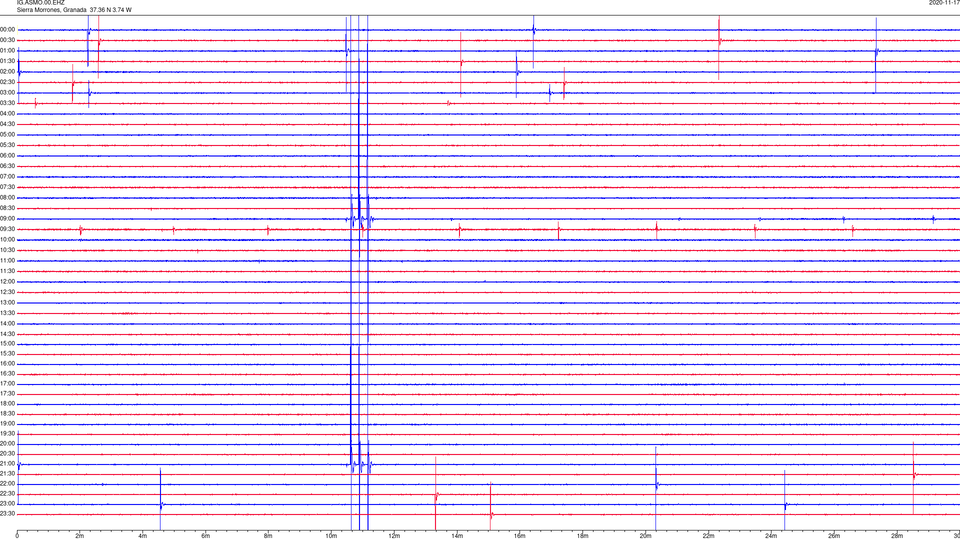
Task: Click the 09:00 row label
Action: 8,219
